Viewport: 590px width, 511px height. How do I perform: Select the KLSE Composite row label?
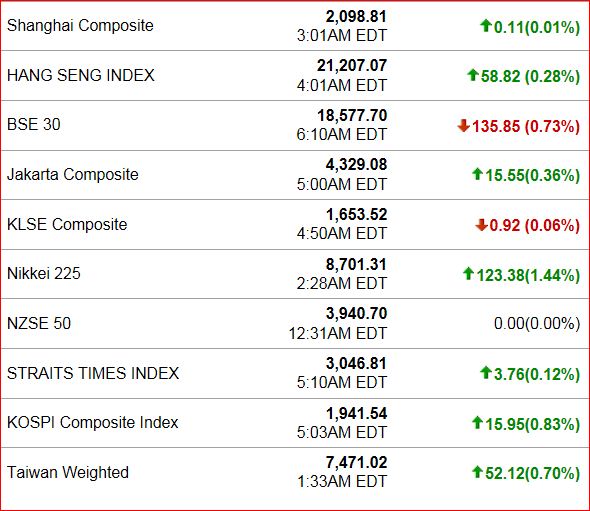click(x=67, y=224)
